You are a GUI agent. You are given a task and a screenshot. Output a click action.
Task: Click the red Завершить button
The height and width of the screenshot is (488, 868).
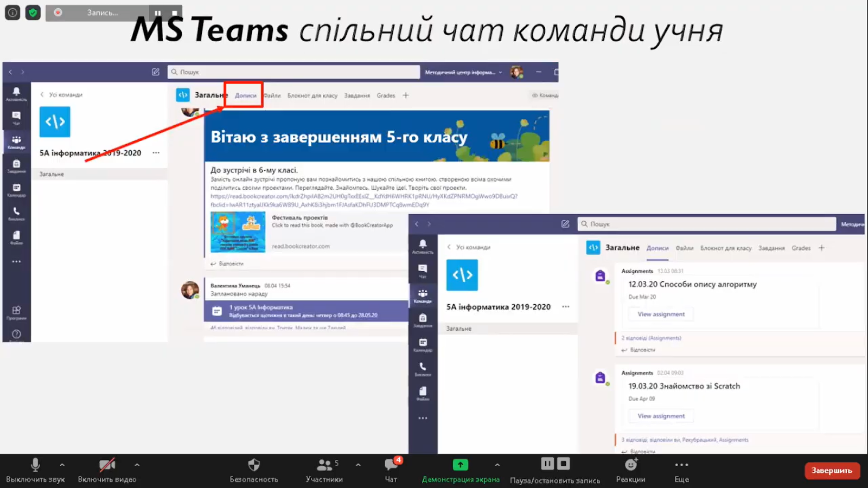tap(832, 471)
